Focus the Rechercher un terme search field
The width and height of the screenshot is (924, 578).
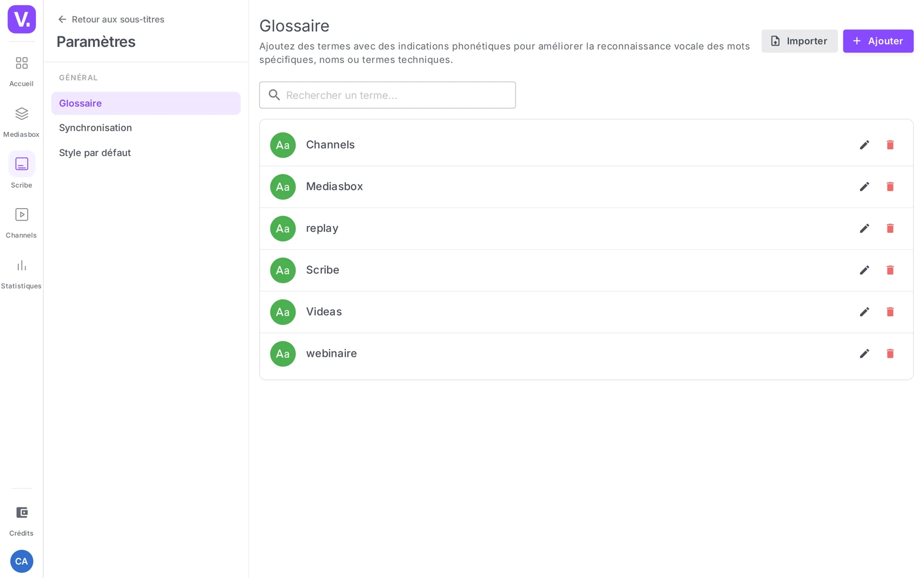(x=387, y=95)
